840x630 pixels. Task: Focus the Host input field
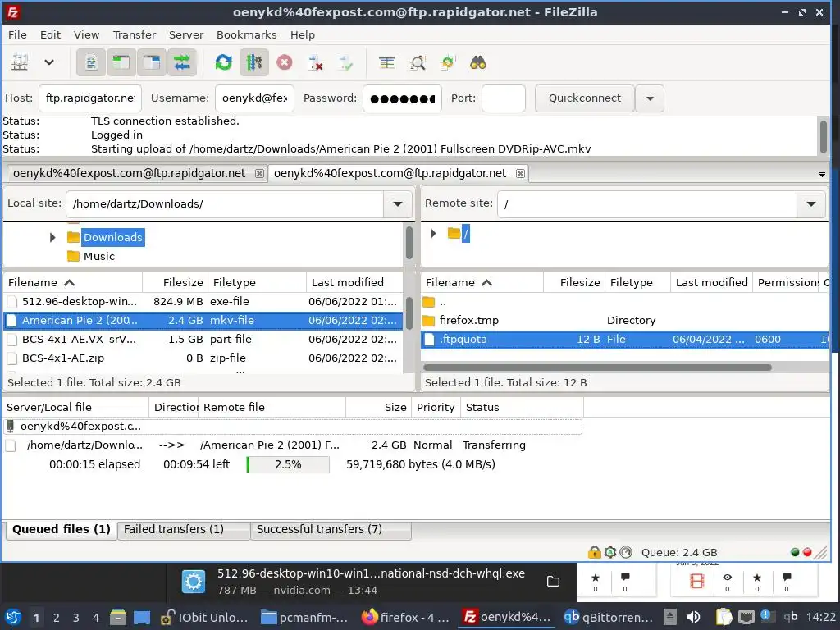point(90,98)
